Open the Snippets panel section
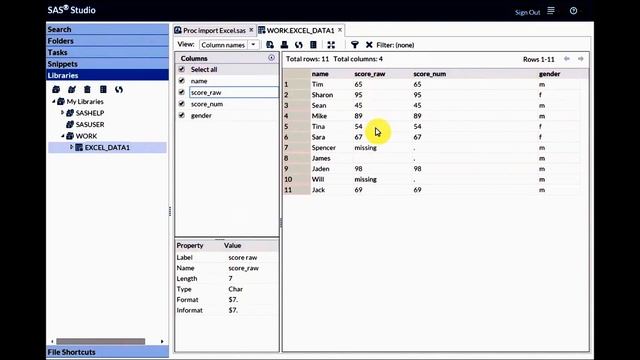This screenshot has width=640, height=360. click(x=107, y=64)
